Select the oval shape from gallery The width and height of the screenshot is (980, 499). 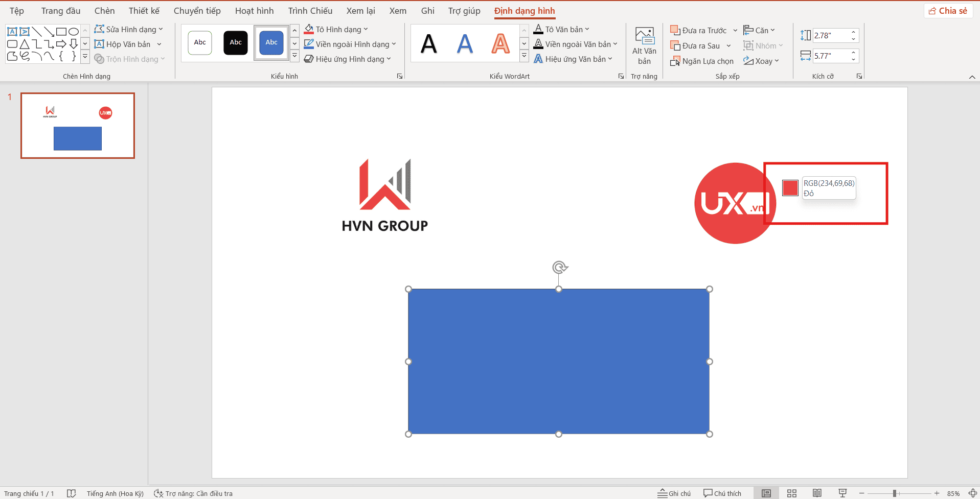pos(74,32)
